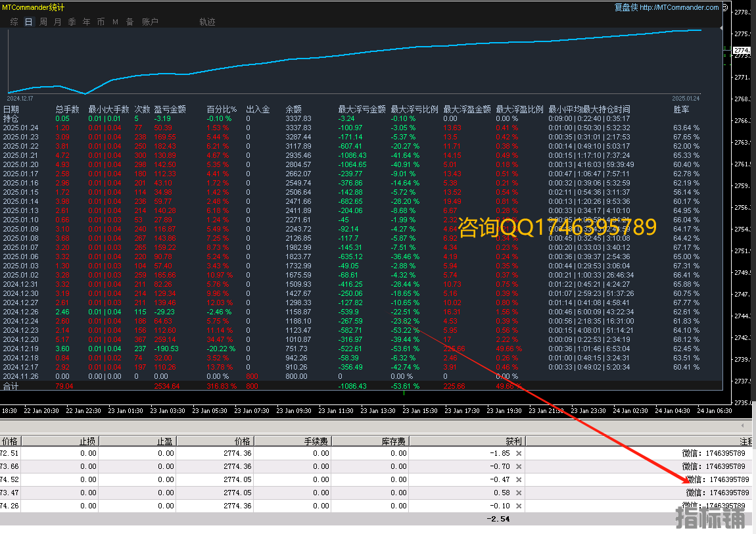Viewport: 756px width, 534px height.
Task: Select the 周 (weekly) statistics tab
Action: click(43, 22)
